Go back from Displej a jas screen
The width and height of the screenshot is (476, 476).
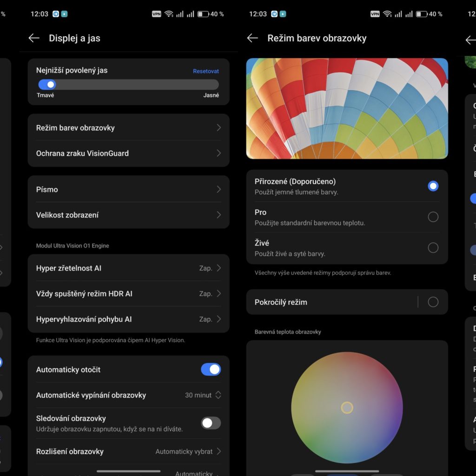(x=34, y=38)
